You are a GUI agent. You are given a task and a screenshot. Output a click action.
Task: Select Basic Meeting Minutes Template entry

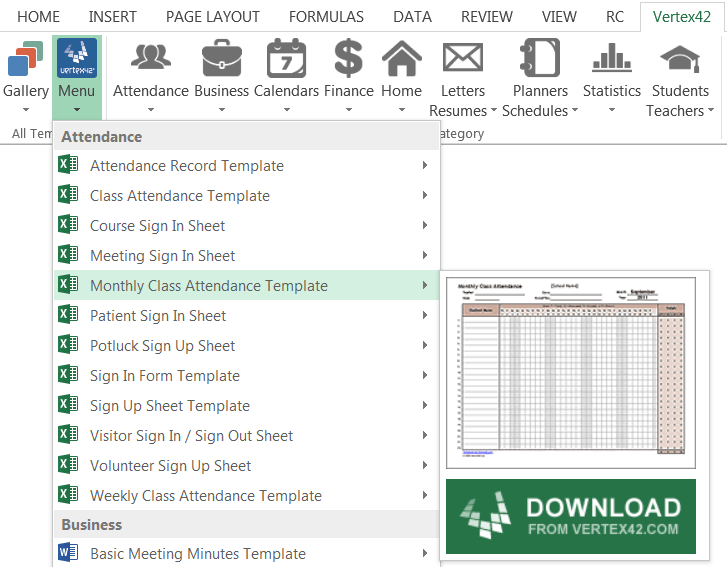coord(247,553)
